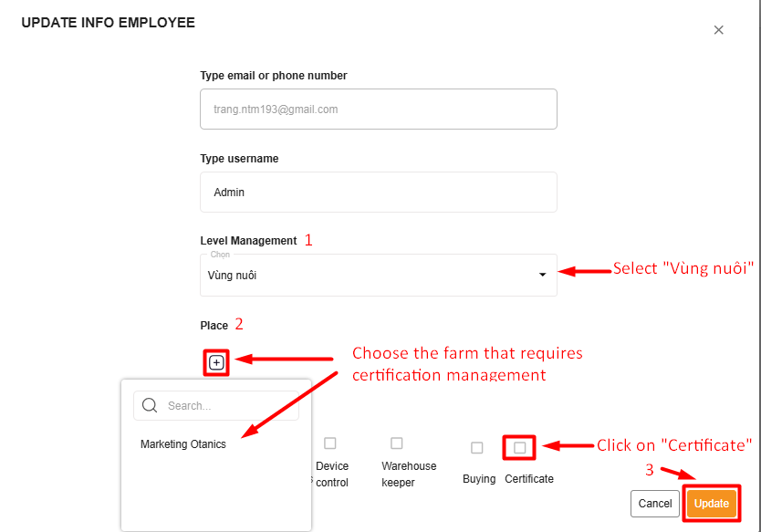
Task: Click the "Type username" label
Action: [x=239, y=159]
